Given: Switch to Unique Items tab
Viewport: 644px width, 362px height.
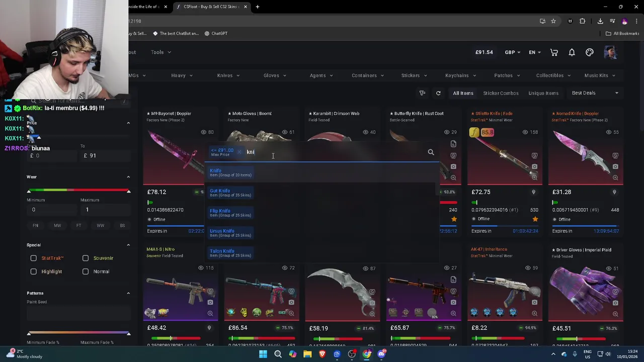Looking at the screenshot, I should tap(543, 93).
